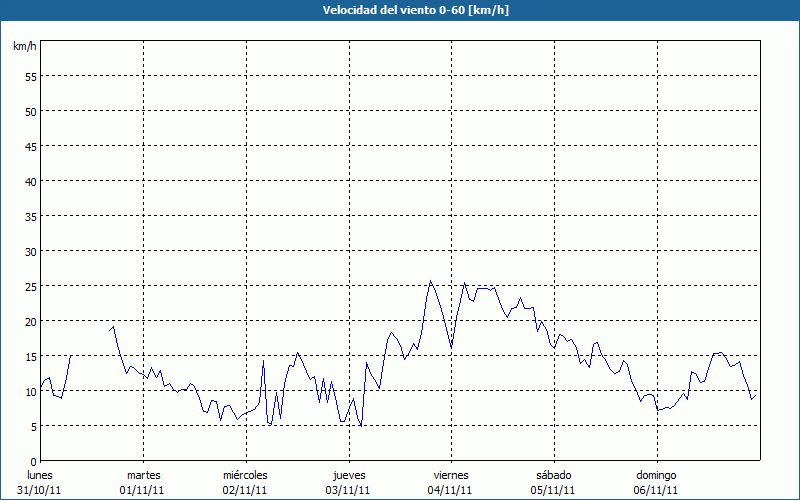Click the 0 tick label on the y-axis
800x500 pixels.
(x=34, y=461)
